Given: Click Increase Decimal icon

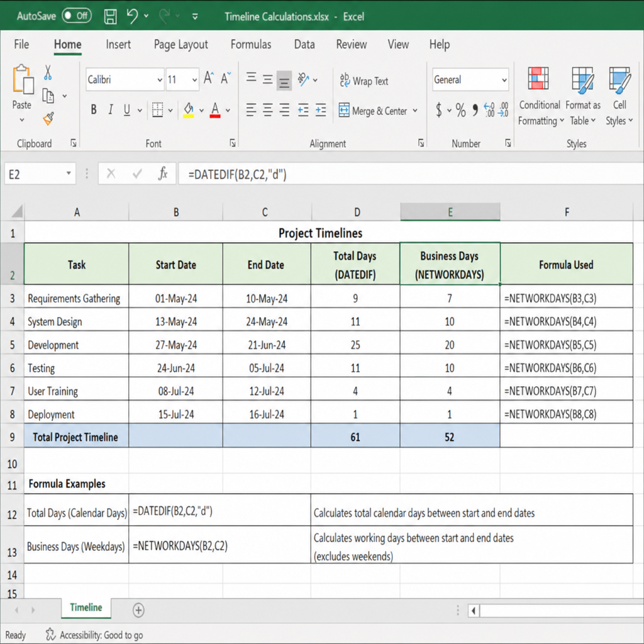Looking at the screenshot, I should [x=489, y=110].
